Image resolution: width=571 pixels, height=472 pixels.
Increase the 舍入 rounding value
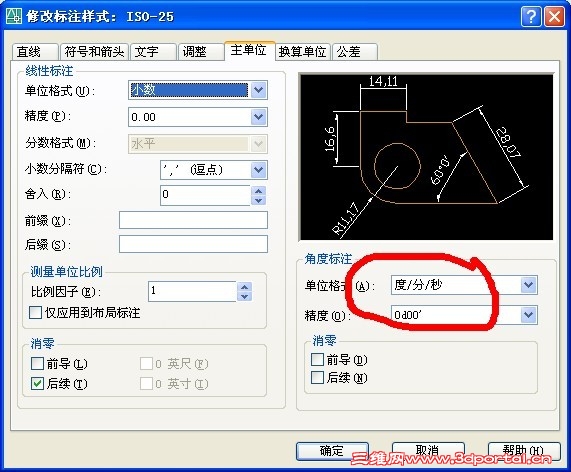click(x=259, y=191)
